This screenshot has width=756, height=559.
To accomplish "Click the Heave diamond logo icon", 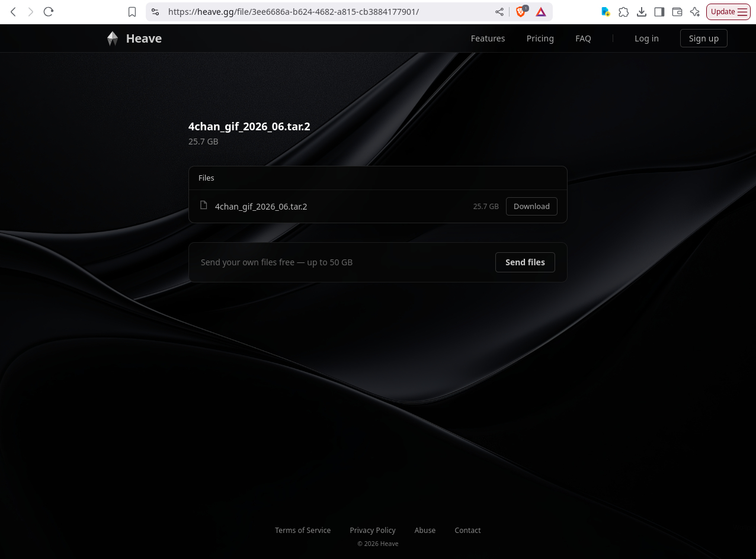I will pyautogui.click(x=113, y=38).
